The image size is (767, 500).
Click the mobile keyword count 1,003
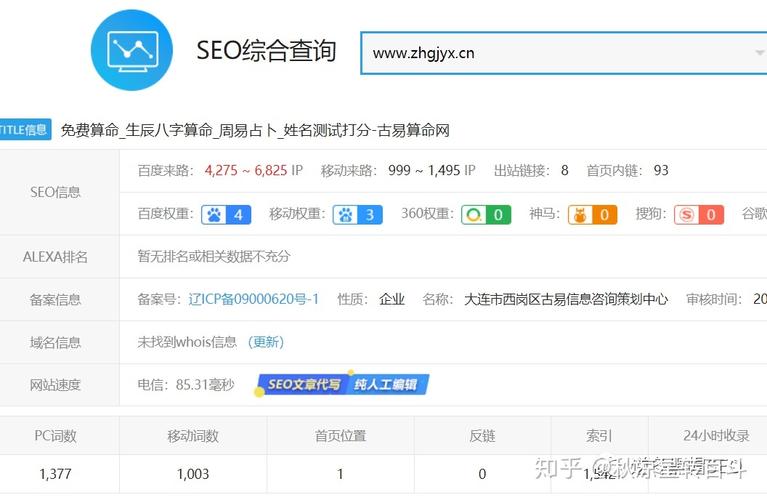[193, 474]
